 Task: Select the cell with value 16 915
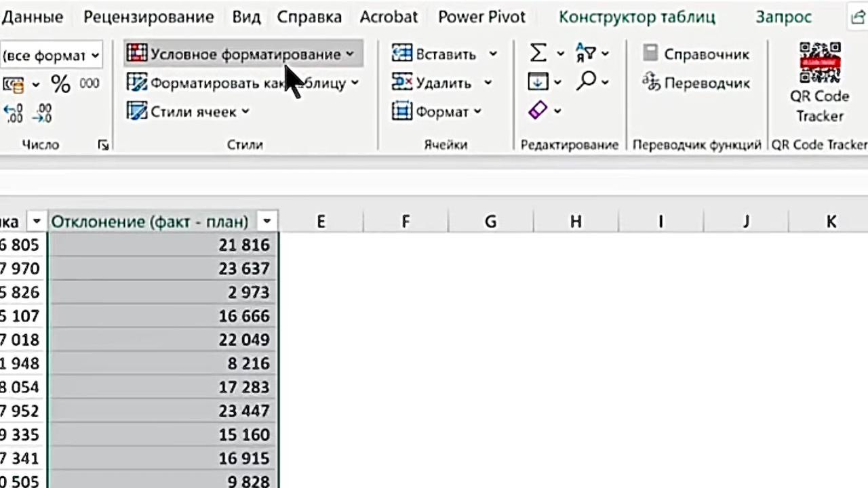pyautogui.click(x=163, y=458)
